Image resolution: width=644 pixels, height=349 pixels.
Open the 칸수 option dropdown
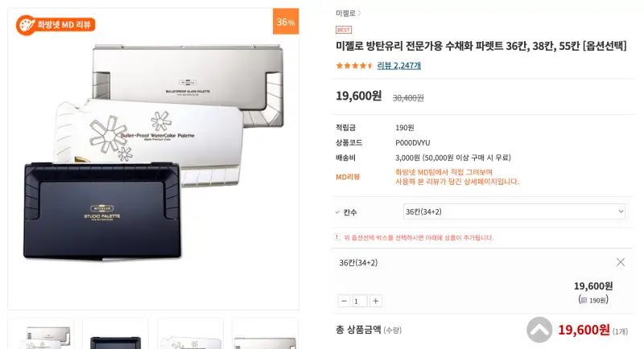click(514, 211)
